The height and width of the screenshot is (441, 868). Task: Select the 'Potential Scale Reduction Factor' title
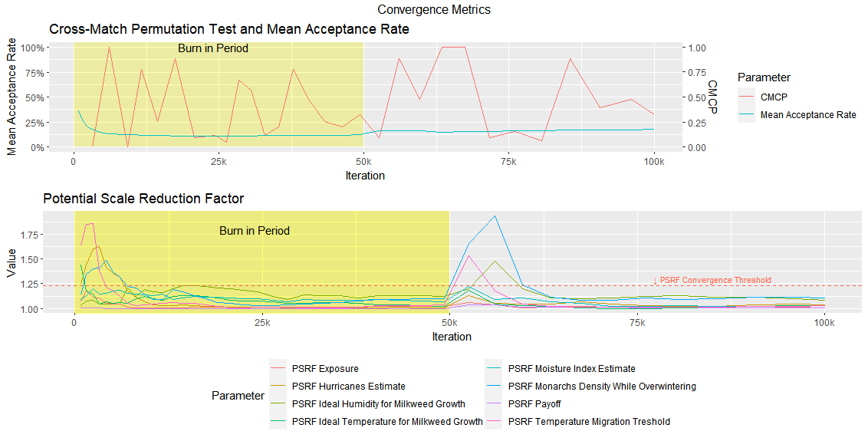click(143, 199)
